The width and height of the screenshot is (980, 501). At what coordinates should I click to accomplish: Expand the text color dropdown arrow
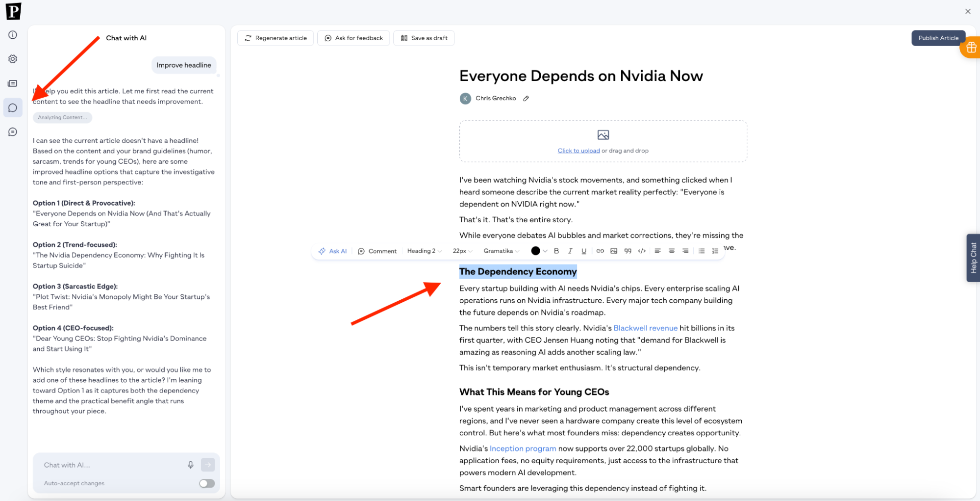(545, 251)
